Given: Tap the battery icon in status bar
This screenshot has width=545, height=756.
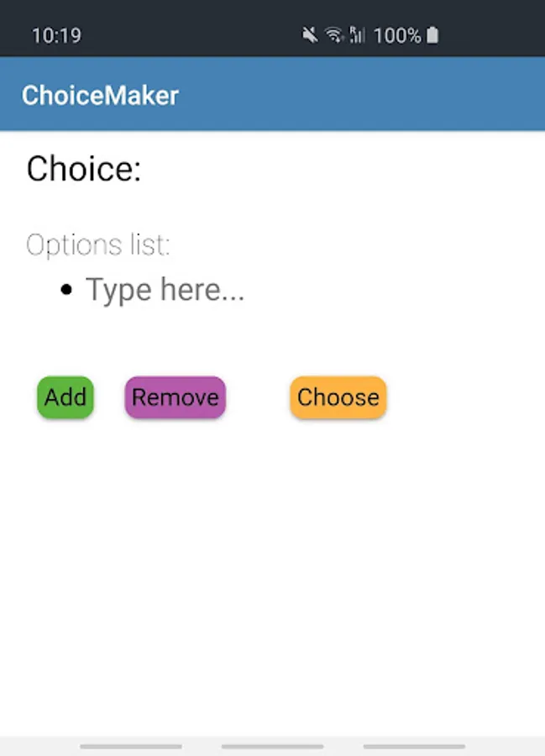Looking at the screenshot, I should 432,35.
